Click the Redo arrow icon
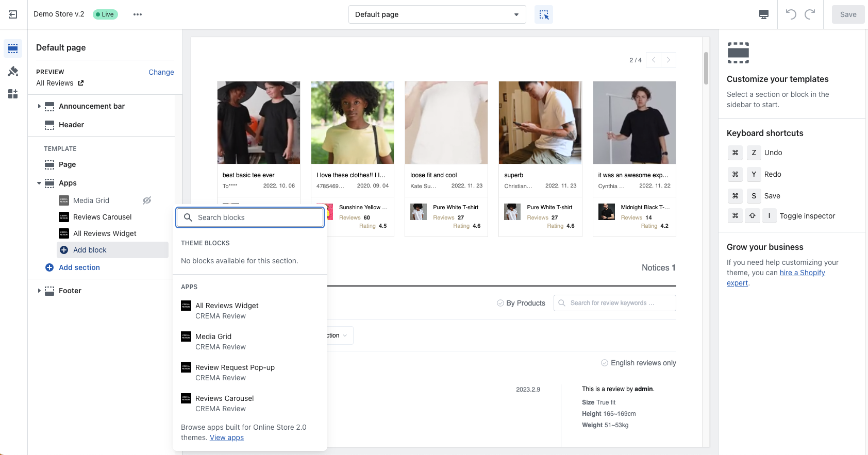The width and height of the screenshot is (868, 455). [810, 14]
